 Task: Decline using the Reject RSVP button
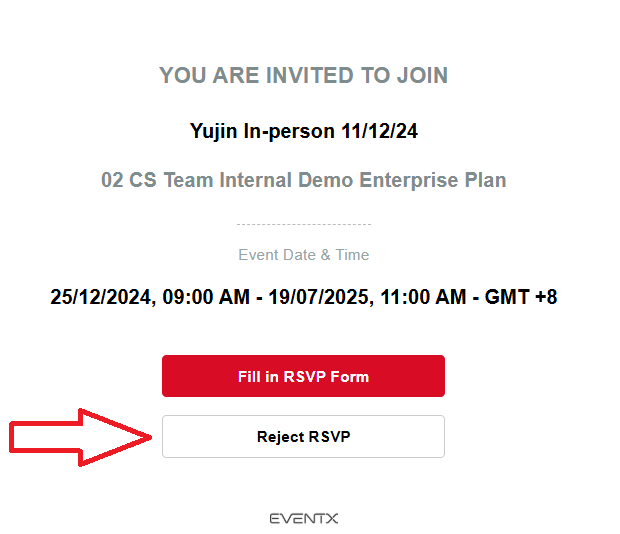coord(303,436)
